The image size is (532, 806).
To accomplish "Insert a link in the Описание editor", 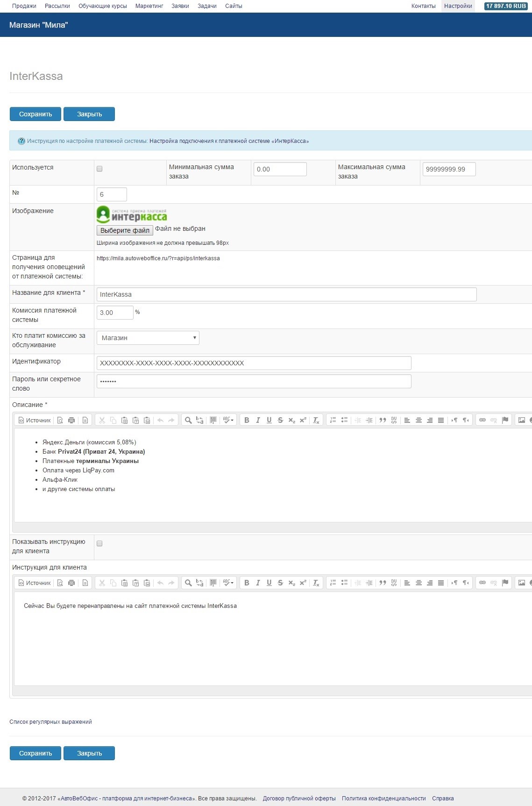I will pyautogui.click(x=482, y=420).
